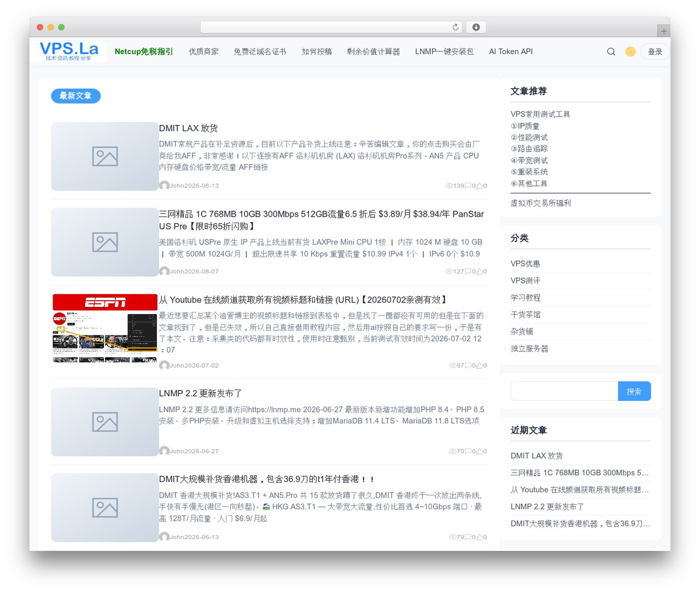Open the 独立服务器 category
The height and width of the screenshot is (593, 700).
pos(529,348)
